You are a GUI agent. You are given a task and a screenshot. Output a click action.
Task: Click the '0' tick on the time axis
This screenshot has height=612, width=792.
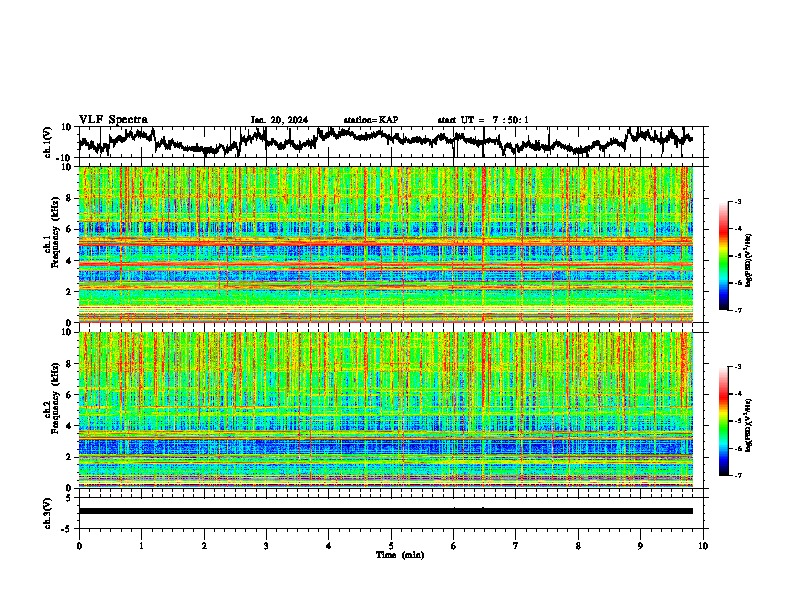tap(79, 546)
